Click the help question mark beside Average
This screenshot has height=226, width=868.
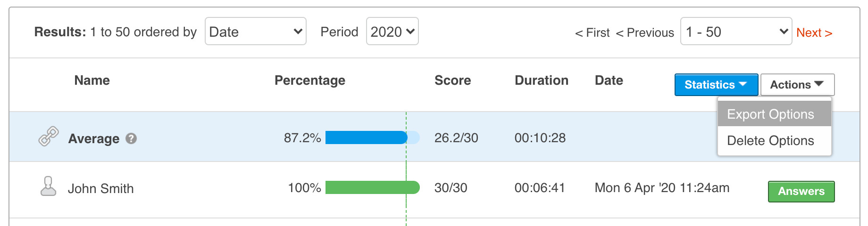(131, 138)
